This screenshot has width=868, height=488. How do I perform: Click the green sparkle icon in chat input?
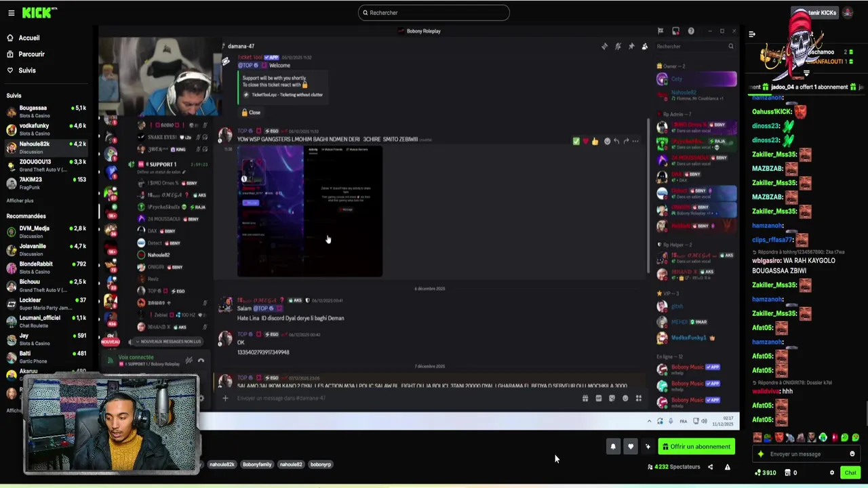(x=761, y=454)
